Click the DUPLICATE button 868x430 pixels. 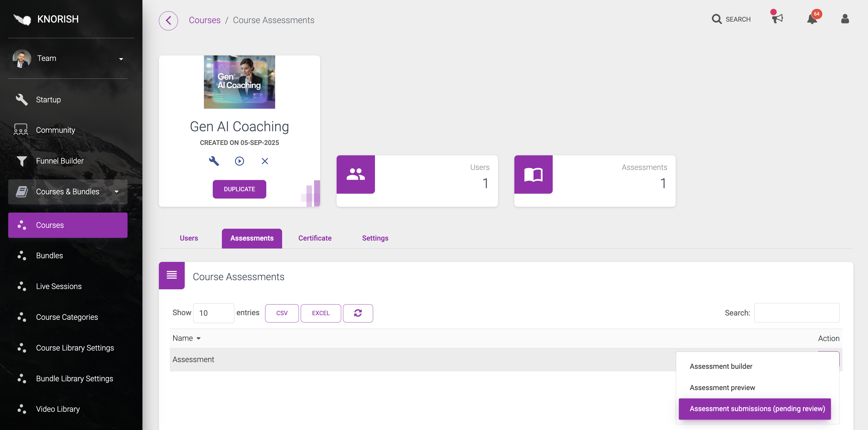click(x=239, y=189)
